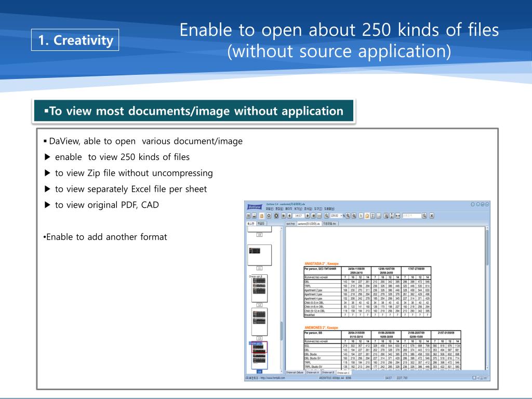Fit page to width with horizontal arrows icon
This screenshot has height=399, width=532.
click(x=397, y=216)
